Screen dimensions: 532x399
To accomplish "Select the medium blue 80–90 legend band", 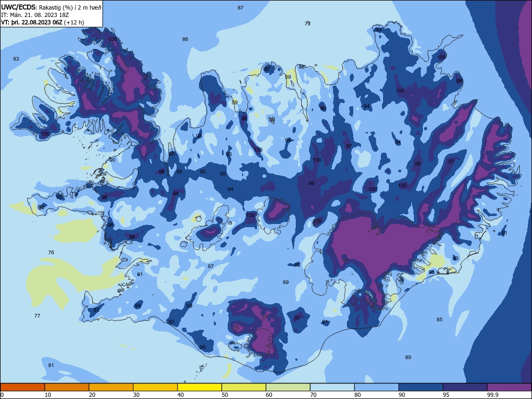I will [376, 387].
